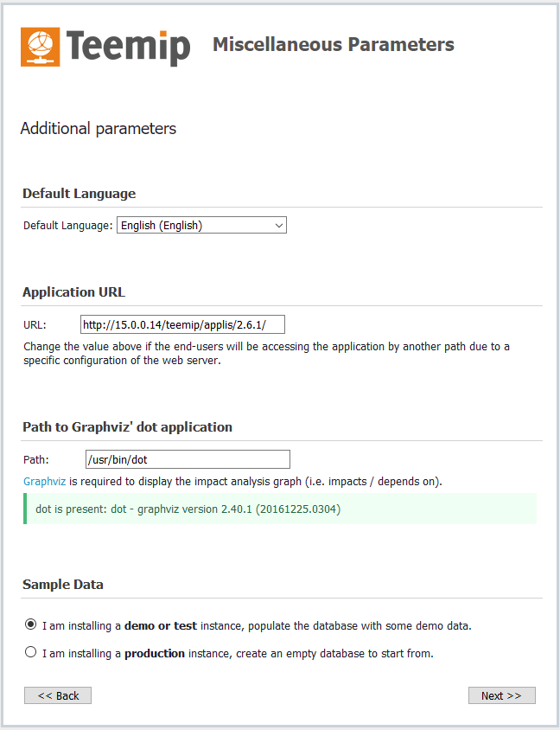Proceed with the Next >> button
This screenshot has width=560, height=730.
pyautogui.click(x=501, y=695)
